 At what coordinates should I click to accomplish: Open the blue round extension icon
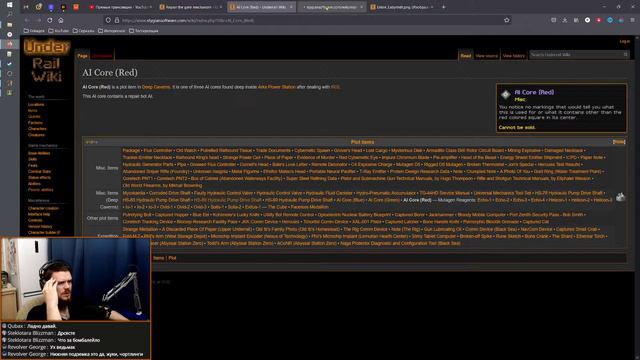coord(610,20)
